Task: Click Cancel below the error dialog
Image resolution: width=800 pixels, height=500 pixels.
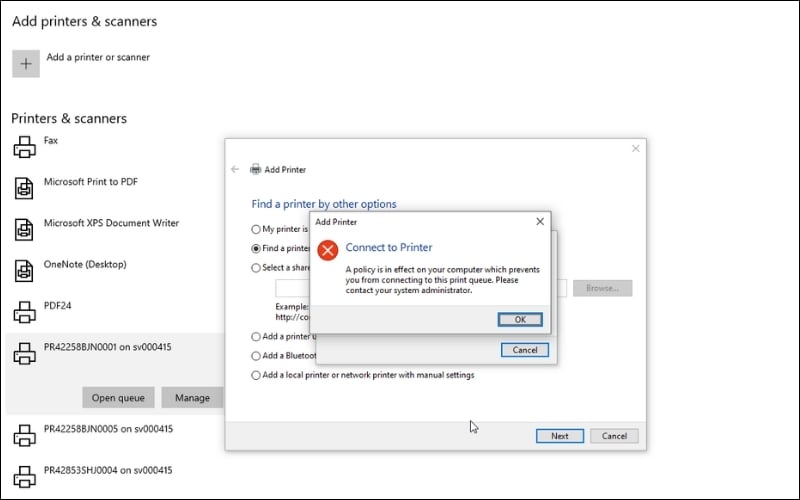Action: point(525,350)
